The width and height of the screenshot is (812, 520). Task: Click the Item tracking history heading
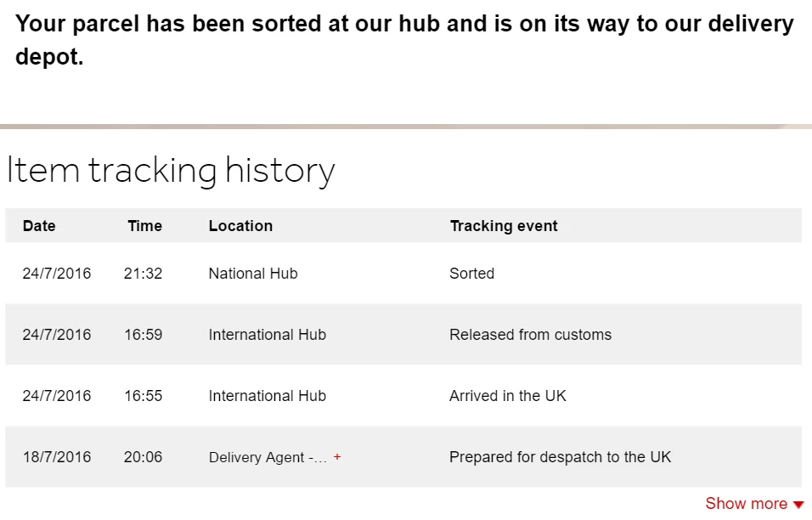pyautogui.click(x=171, y=171)
